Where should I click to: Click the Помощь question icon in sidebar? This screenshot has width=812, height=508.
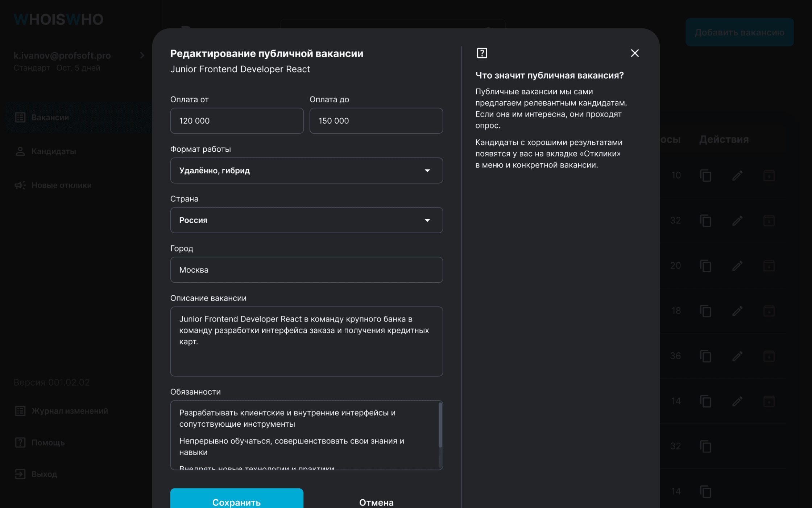tap(20, 443)
